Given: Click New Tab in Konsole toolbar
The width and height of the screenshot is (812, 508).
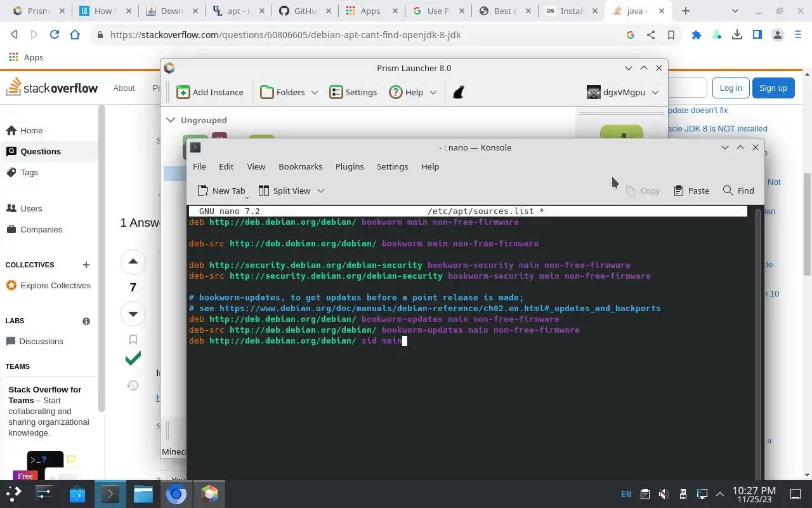Looking at the screenshot, I should click(221, 190).
